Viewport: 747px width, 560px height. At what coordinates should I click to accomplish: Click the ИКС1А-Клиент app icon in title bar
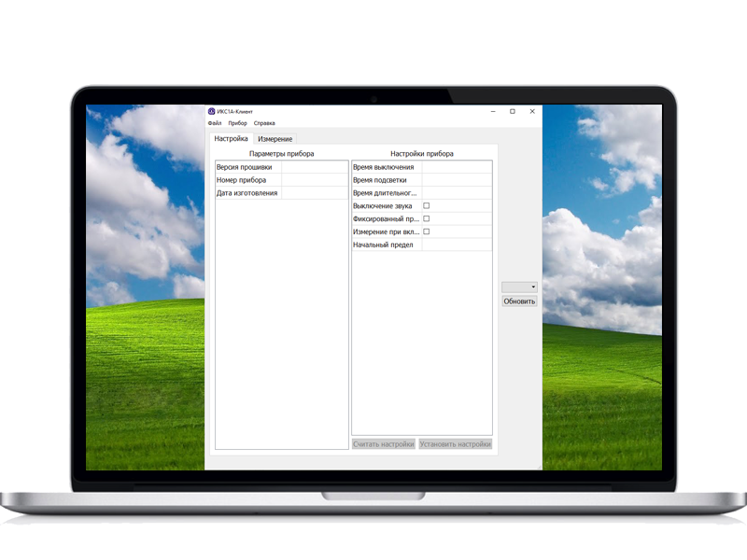212,111
